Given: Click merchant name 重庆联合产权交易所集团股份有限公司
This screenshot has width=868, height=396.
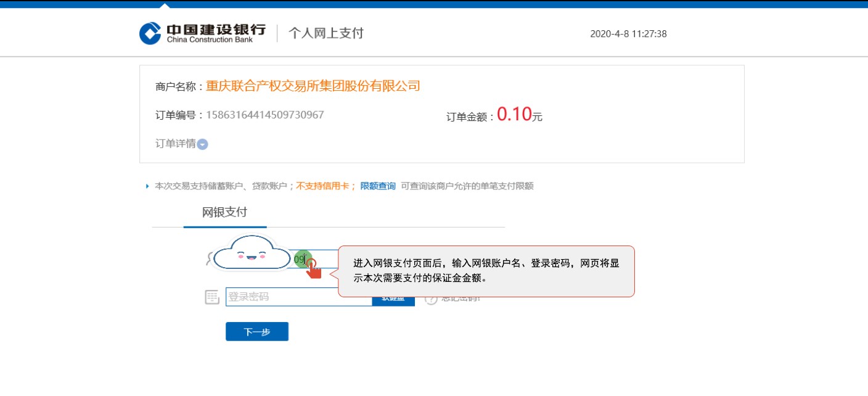Looking at the screenshot, I should click(313, 86).
